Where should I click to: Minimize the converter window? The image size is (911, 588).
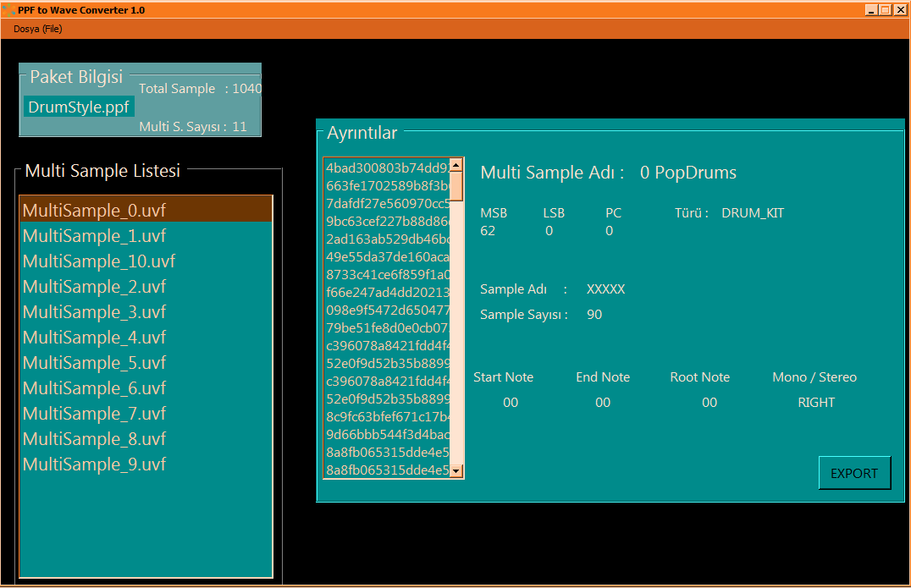(871, 9)
